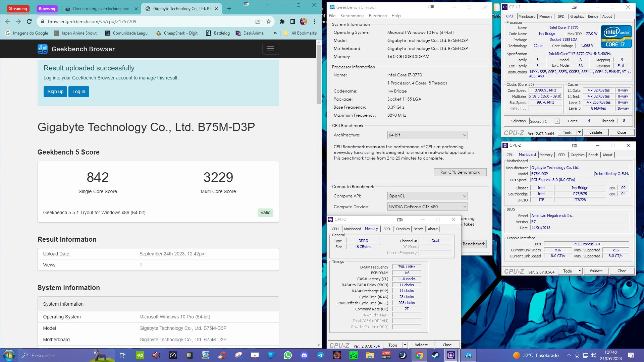Viewport: 644px width, 362px height.
Task: Click Browsing tab group label
Action: [47, 9]
